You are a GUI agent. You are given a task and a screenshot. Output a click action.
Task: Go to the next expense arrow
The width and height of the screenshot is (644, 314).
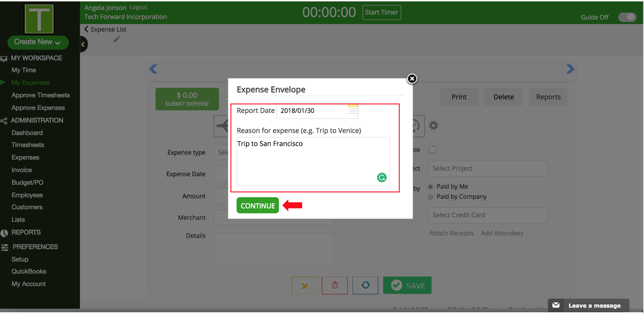click(x=570, y=69)
